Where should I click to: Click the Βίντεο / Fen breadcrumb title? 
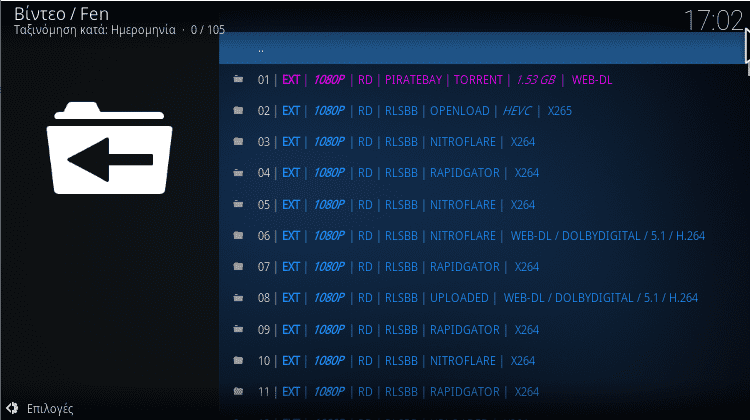61,13
